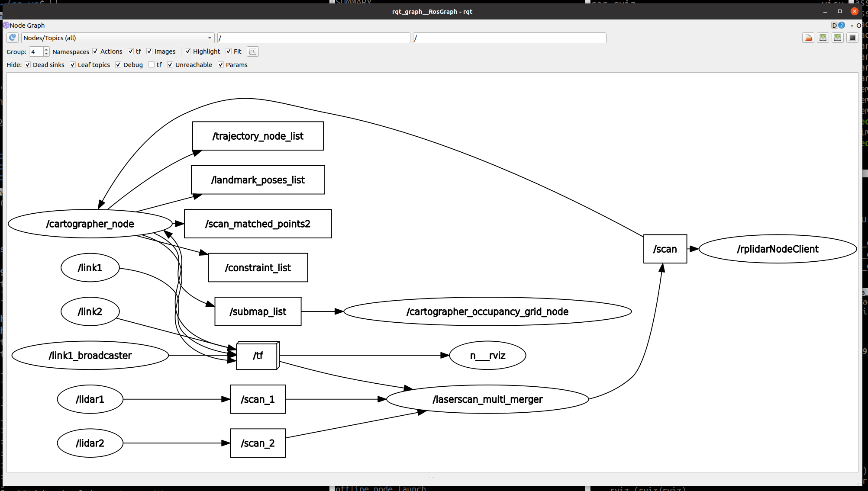
Task: Save graph as image
Action: coord(852,38)
